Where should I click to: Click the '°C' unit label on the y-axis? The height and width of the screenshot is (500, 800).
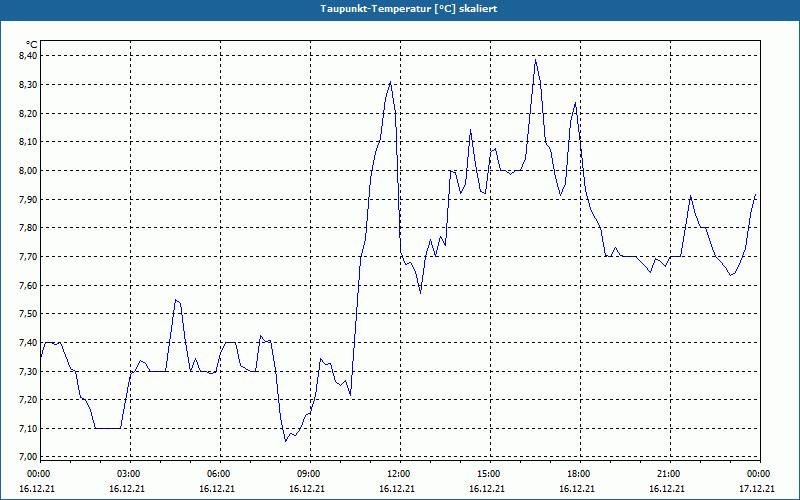31,45
